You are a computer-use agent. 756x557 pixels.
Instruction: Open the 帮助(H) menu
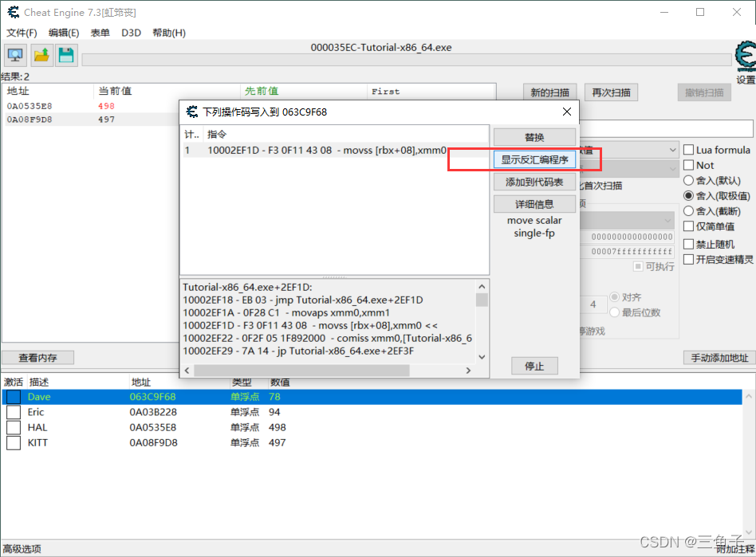(169, 33)
